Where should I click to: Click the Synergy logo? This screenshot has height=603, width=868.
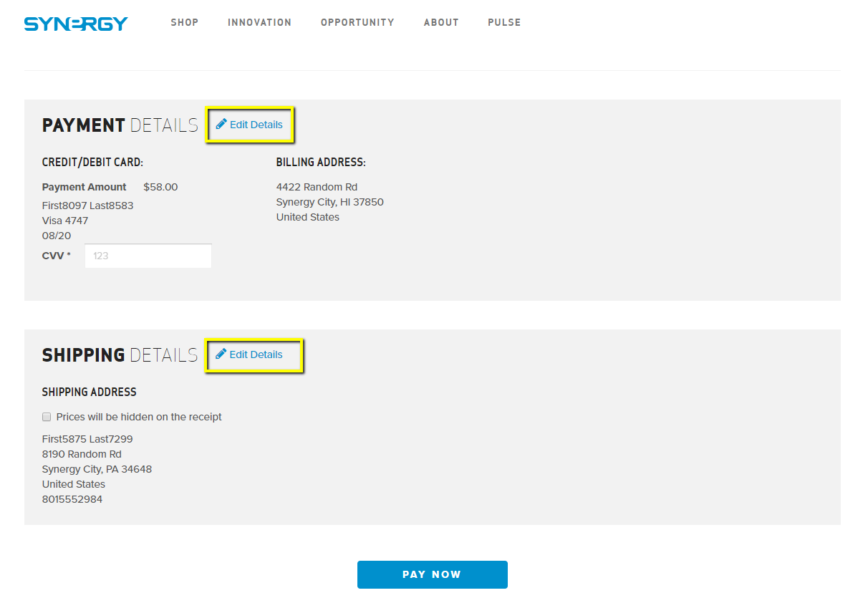pos(76,24)
